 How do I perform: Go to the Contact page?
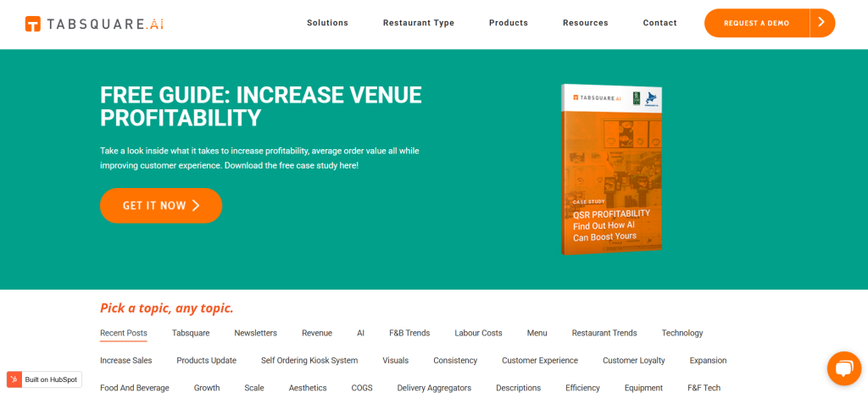(659, 23)
